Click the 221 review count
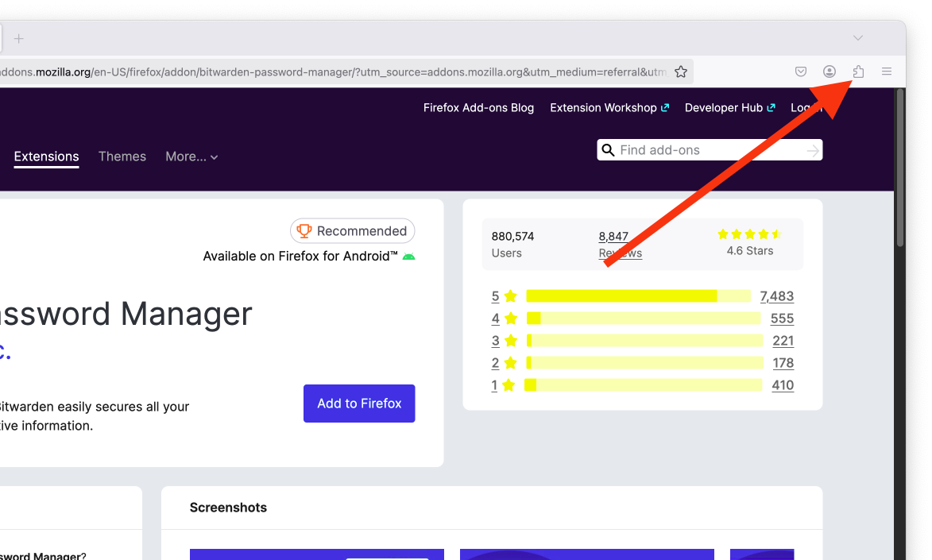Viewport: 932px width, 560px height. click(x=783, y=341)
